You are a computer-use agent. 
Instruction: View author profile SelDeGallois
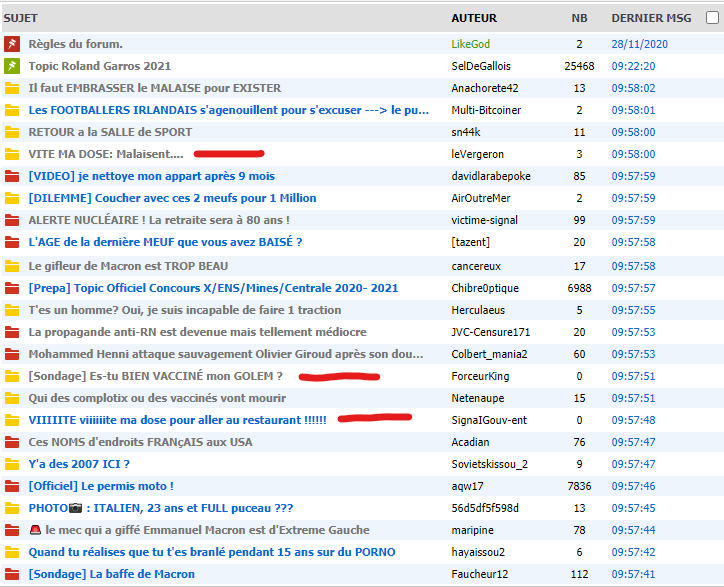click(x=479, y=66)
